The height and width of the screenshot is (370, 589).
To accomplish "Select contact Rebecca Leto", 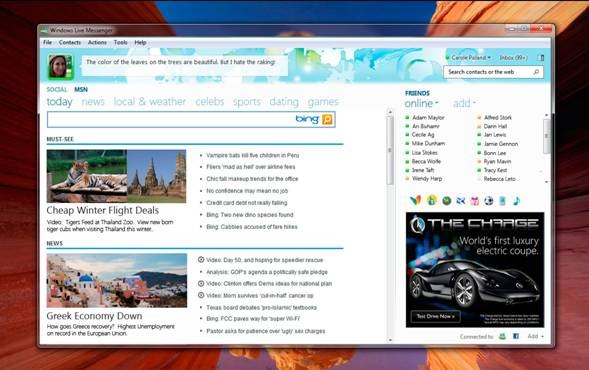I will point(499,179).
